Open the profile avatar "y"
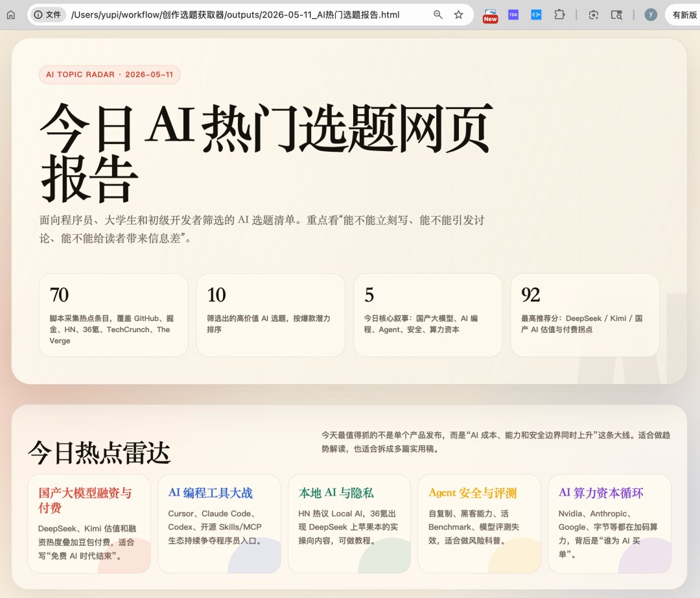 pos(651,15)
